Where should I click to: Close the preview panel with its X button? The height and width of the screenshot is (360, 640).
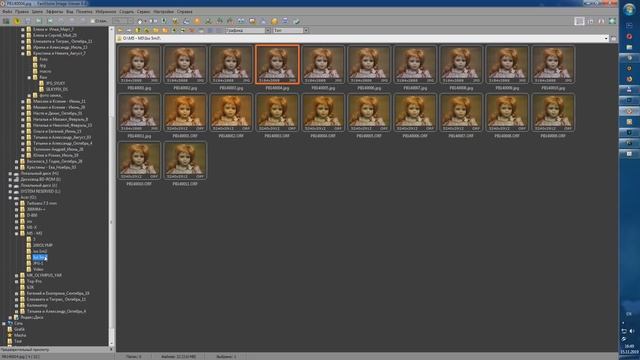click(x=111, y=349)
